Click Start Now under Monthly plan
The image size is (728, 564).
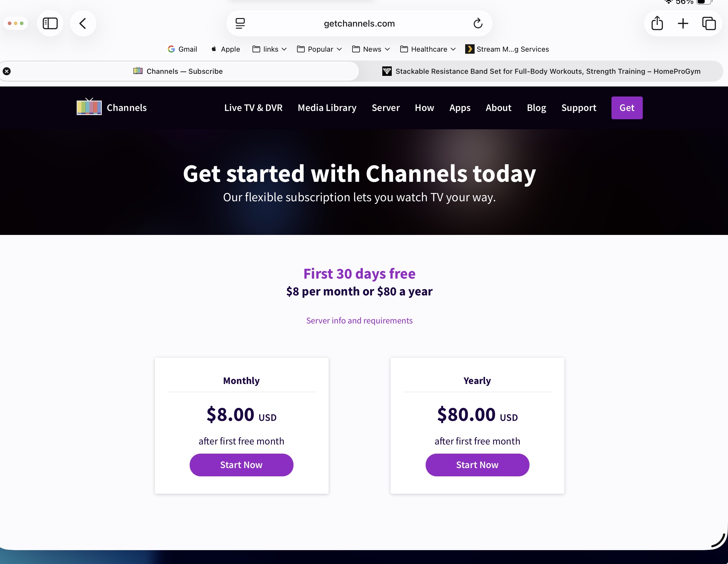pyautogui.click(x=241, y=465)
